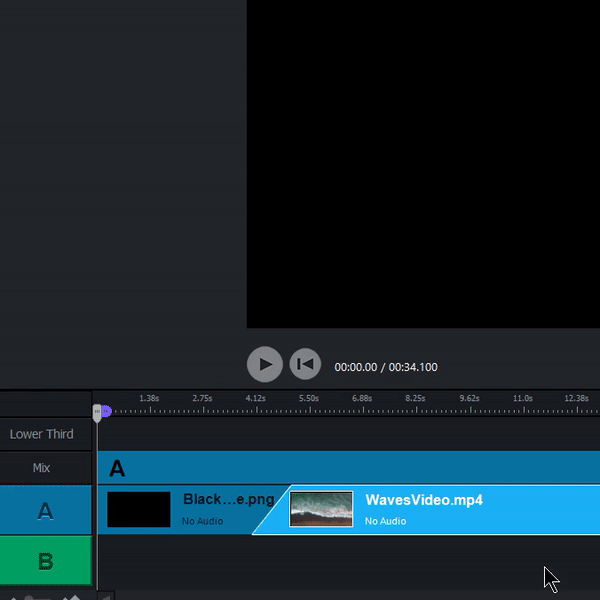600x600 pixels.
Task: Select the blue A track header
Action: click(x=46, y=510)
